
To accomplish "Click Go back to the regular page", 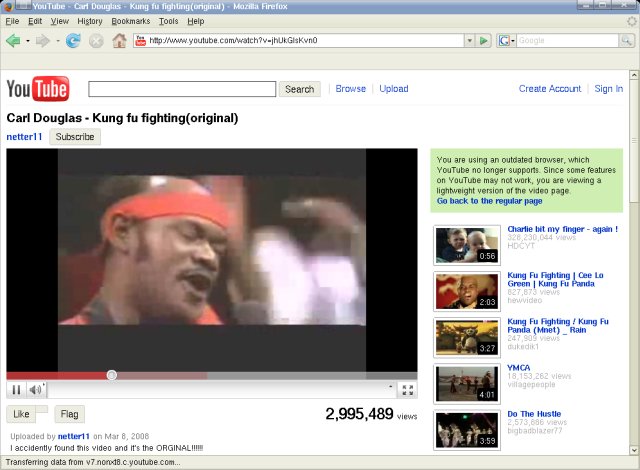I will point(489,201).
